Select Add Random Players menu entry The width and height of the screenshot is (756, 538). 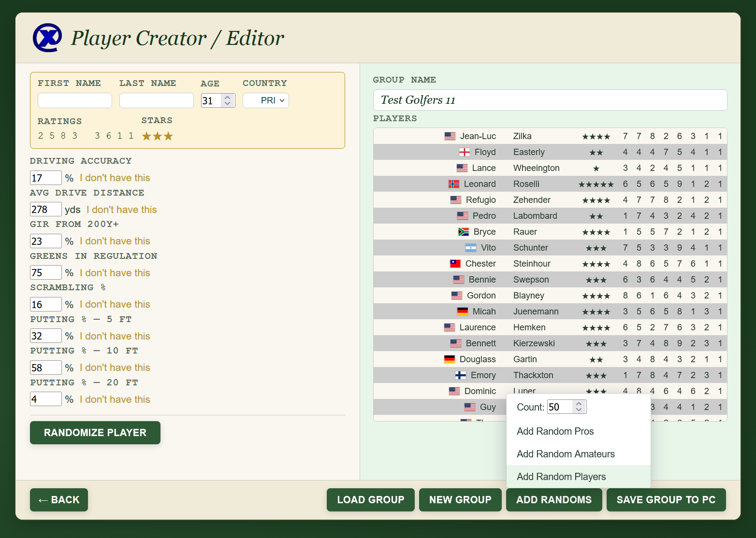pyautogui.click(x=579, y=477)
